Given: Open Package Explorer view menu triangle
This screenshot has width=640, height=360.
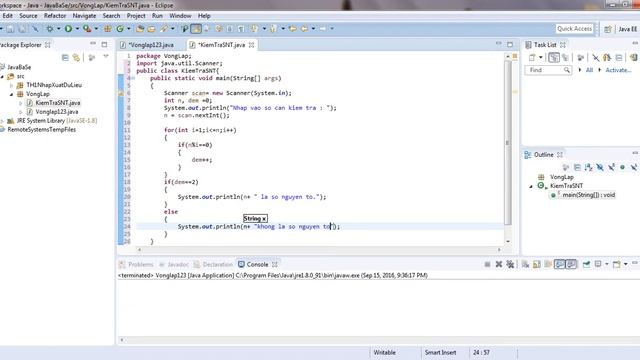Looking at the screenshot, I should (106, 56).
